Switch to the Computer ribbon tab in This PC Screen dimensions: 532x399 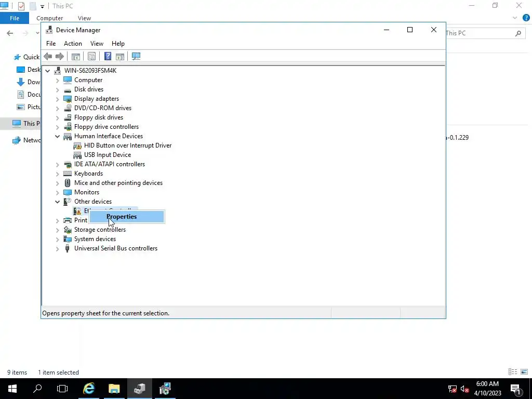49,18
